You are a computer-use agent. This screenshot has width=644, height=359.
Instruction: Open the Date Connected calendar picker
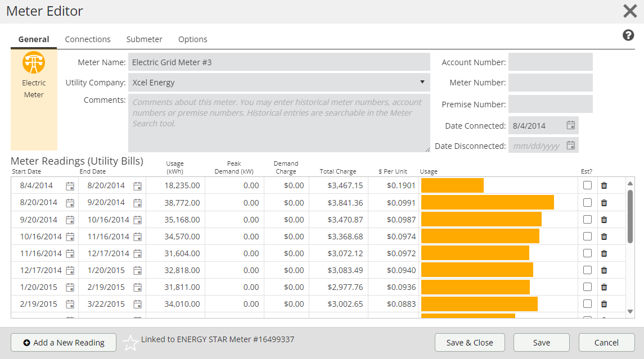570,125
